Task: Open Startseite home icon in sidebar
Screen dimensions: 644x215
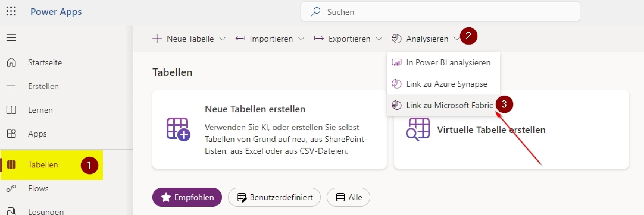Action: click(11, 62)
